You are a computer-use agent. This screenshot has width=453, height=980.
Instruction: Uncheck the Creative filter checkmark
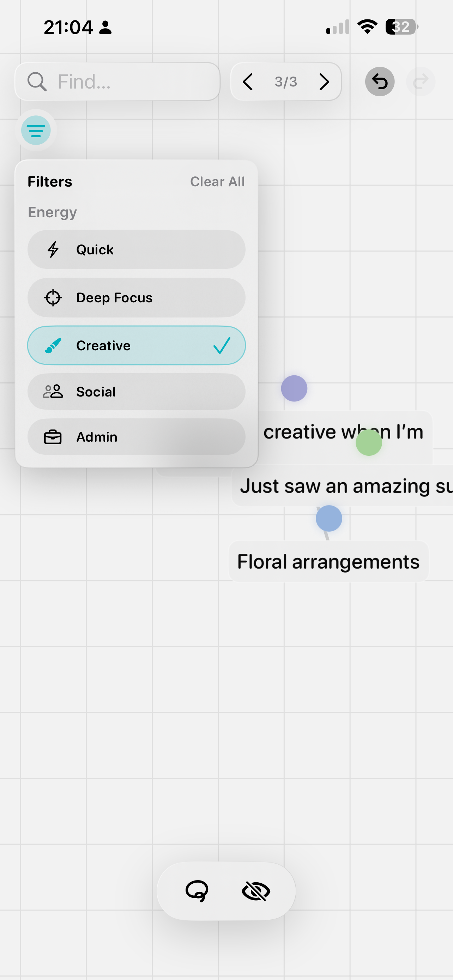pos(222,345)
